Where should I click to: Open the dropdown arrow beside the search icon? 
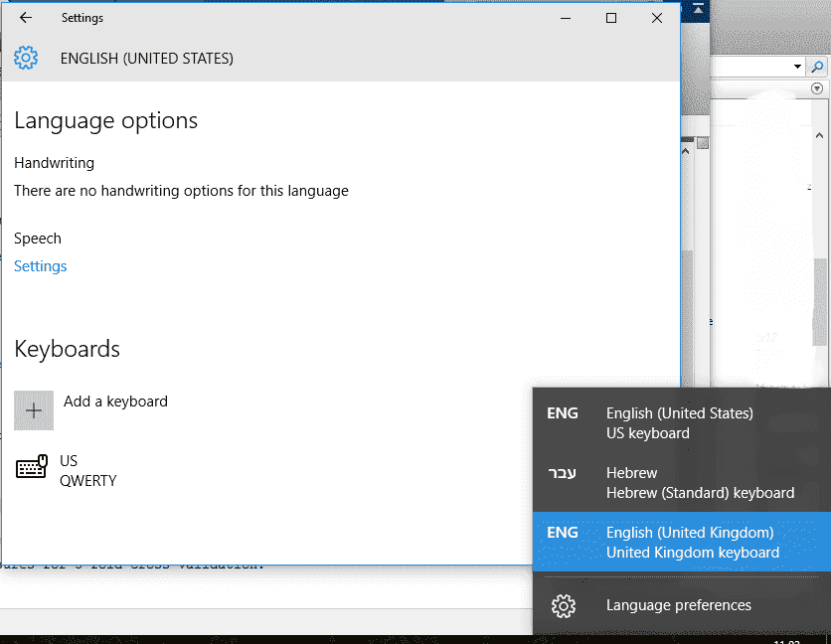click(797, 67)
